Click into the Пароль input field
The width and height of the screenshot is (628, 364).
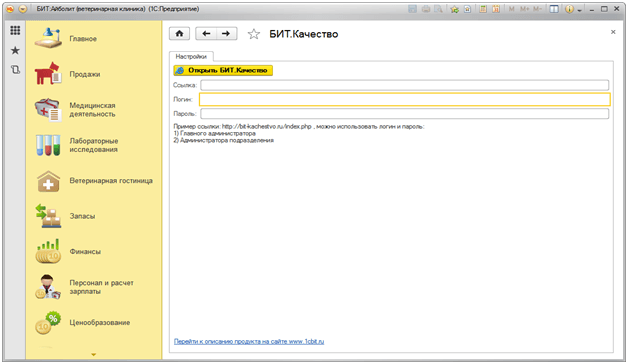(x=405, y=114)
